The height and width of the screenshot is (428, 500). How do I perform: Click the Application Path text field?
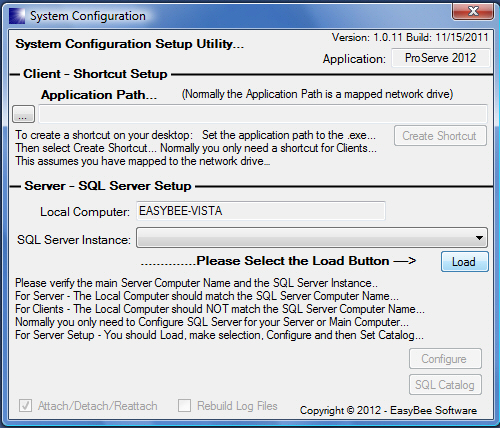[x=263, y=114]
